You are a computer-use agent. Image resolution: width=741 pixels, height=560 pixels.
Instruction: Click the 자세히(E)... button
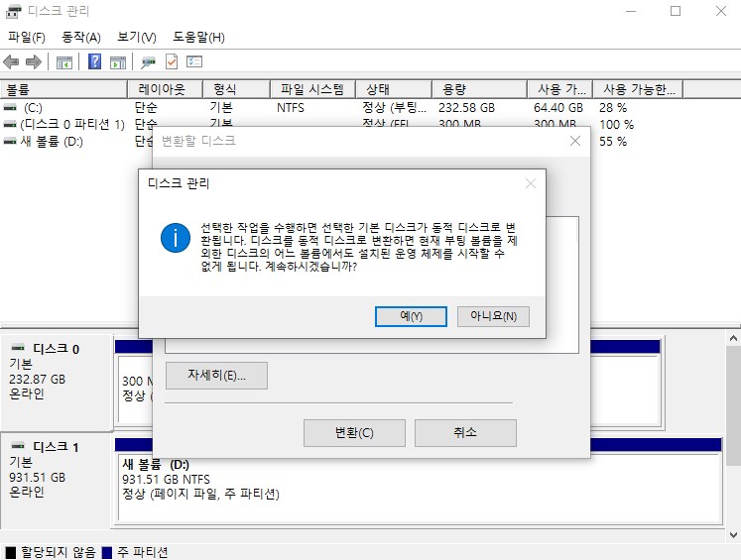[216, 376]
